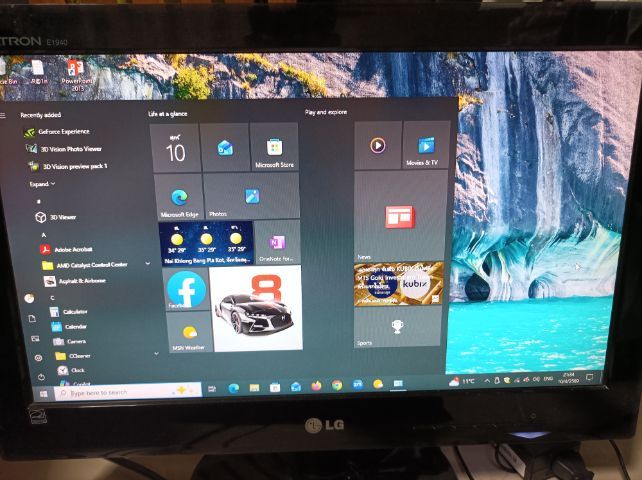The width and height of the screenshot is (642, 480).
Task: Show hidden system tray icons
Action: click(x=487, y=381)
